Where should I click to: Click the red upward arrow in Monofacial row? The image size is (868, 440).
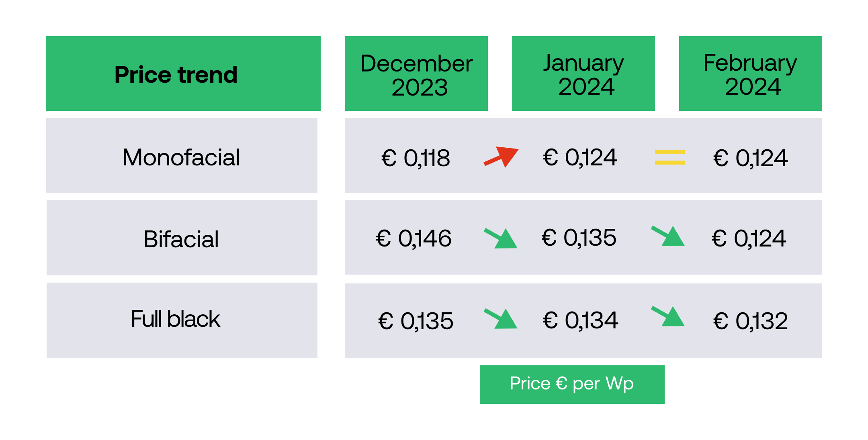click(502, 157)
